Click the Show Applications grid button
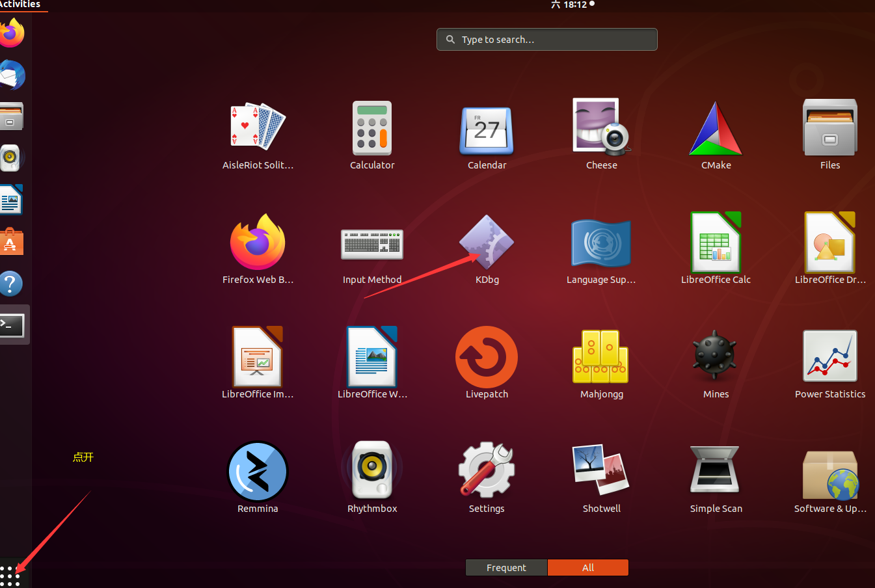Screen dimensions: 875x588 click(11, 575)
